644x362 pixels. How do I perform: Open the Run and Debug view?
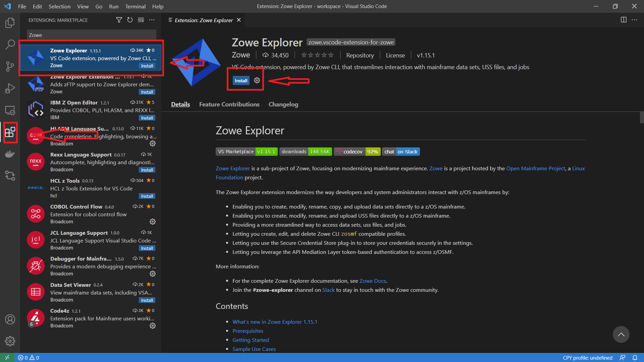10,88
